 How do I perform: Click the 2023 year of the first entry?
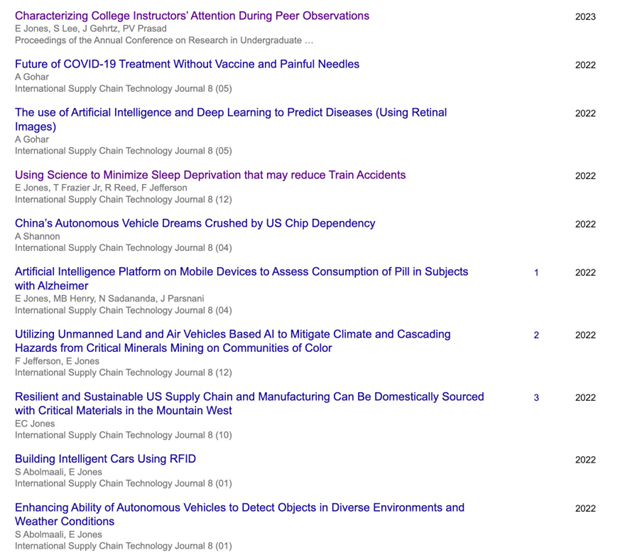pyautogui.click(x=585, y=16)
